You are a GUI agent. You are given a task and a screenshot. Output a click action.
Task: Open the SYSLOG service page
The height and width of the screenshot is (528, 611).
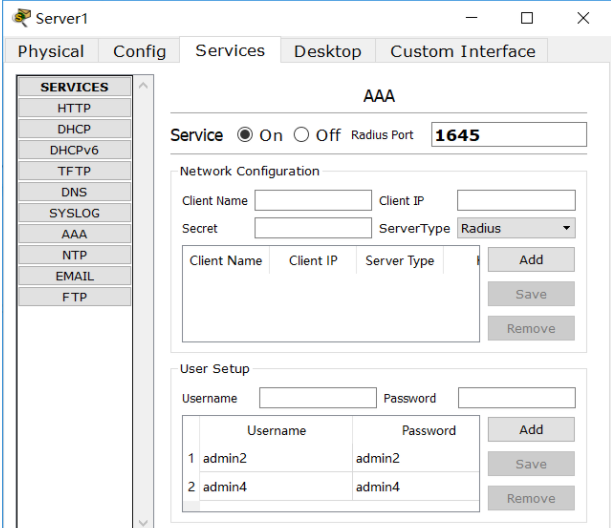coord(74,213)
